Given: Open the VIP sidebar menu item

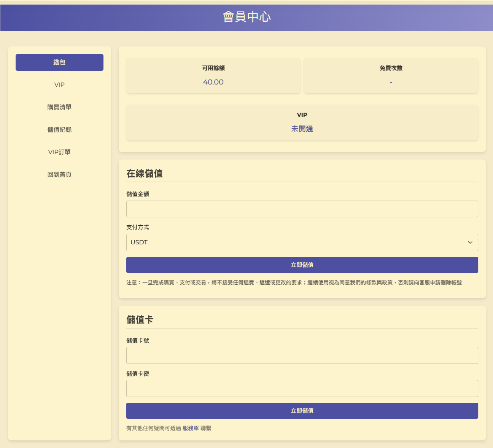Looking at the screenshot, I should pyautogui.click(x=59, y=85).
